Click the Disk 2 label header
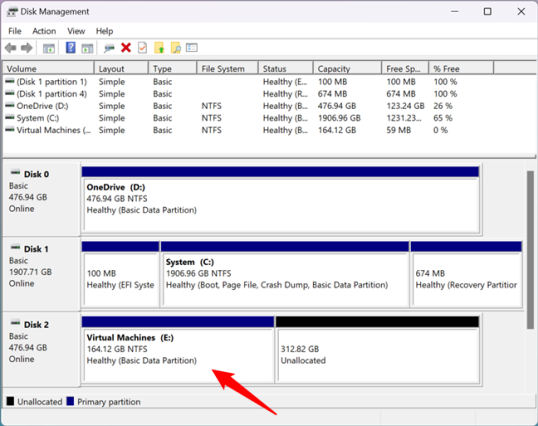The height and width of the screenshot is (426, 538). 36,324
